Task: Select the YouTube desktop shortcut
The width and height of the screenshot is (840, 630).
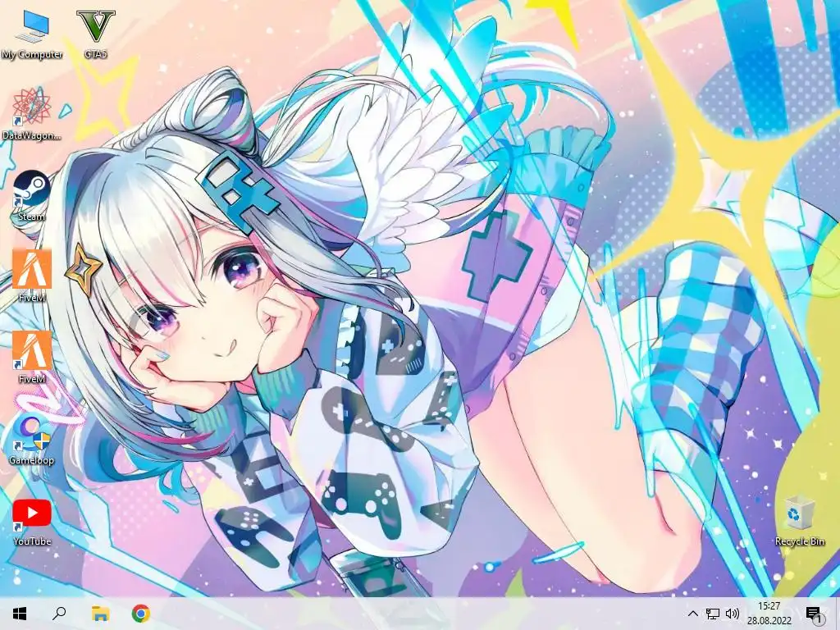Action: coord(32,522)
